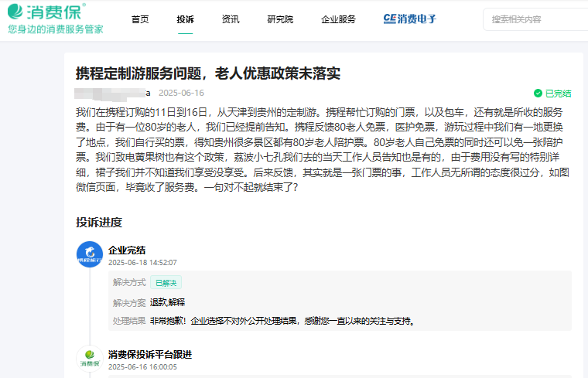Click the 解决方式 label
Image resolution: width=588 pixels, height=378 pixels.
[129, 282]
